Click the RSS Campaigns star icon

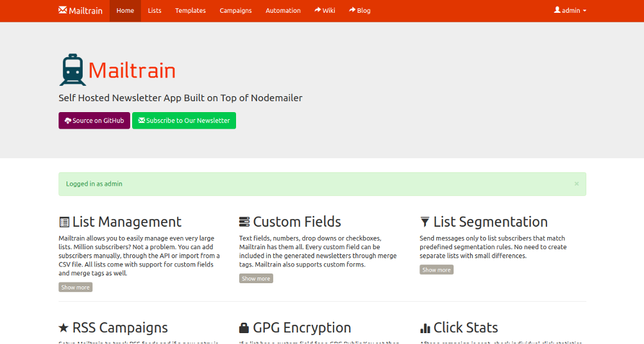pos(64,328)
